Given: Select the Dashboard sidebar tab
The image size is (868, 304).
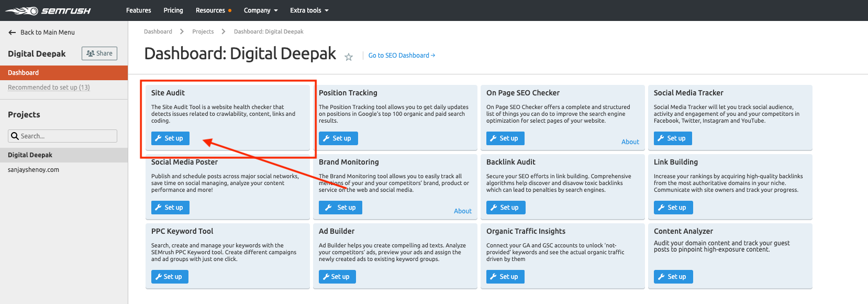Looking at the screenshot, I should click(x=64, y=73).
